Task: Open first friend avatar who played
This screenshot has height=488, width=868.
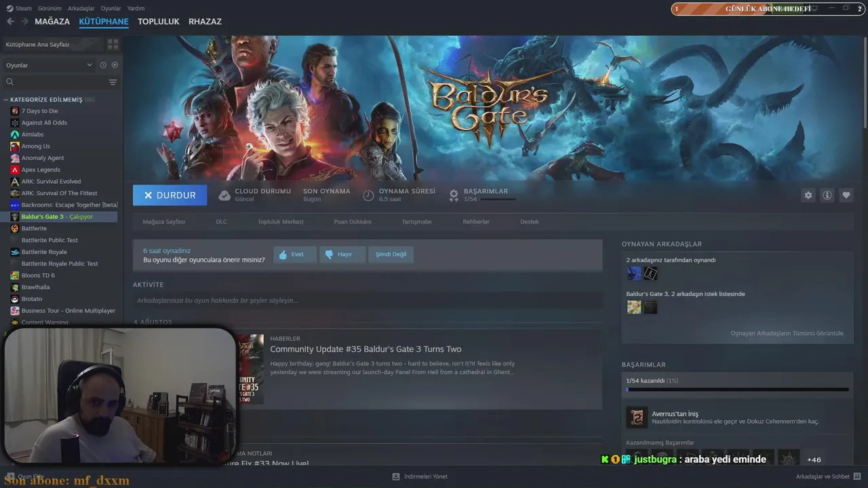Action: 634,273
